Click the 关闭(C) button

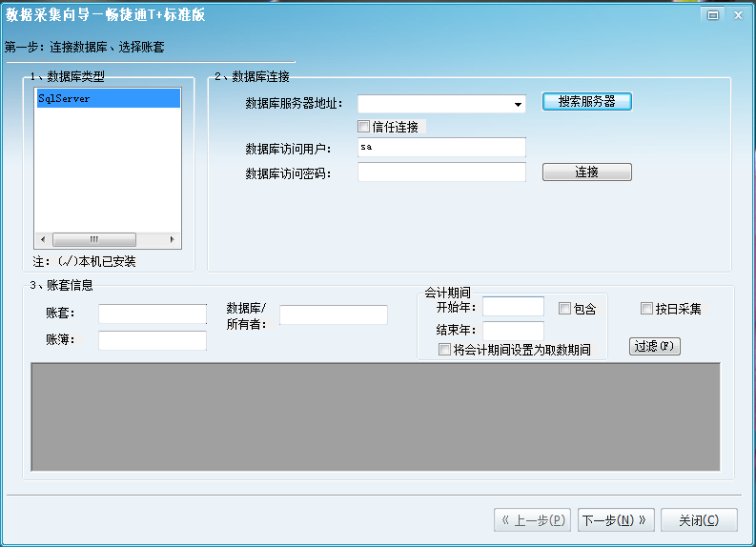click(x=699, y=520)
